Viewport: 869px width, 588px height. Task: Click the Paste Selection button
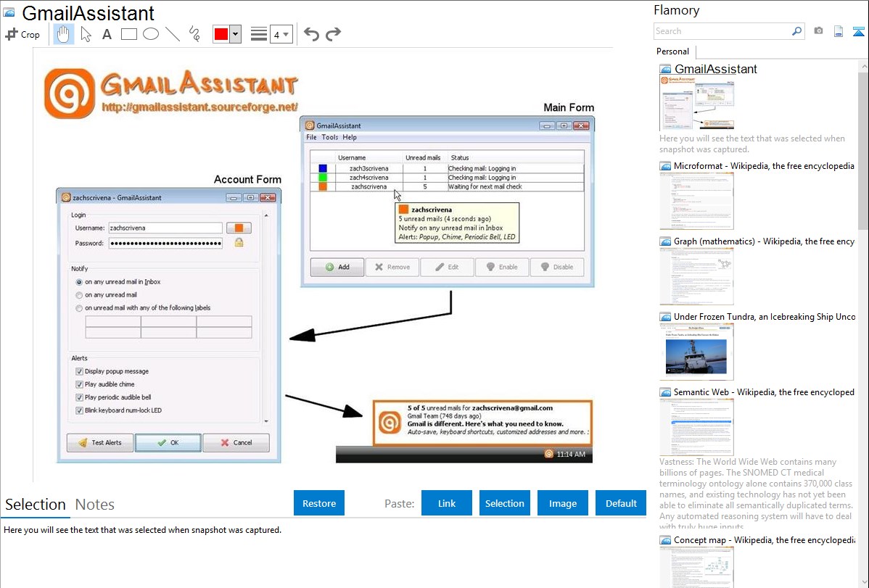[x=504, y=503]
